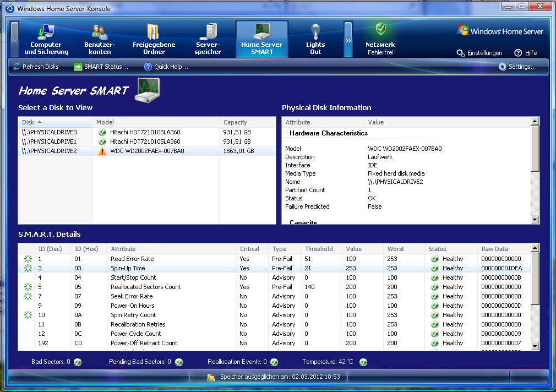Screen dimensions: 556x392
Task: Open Home Server SMART Settings
Action: (517, 67)
